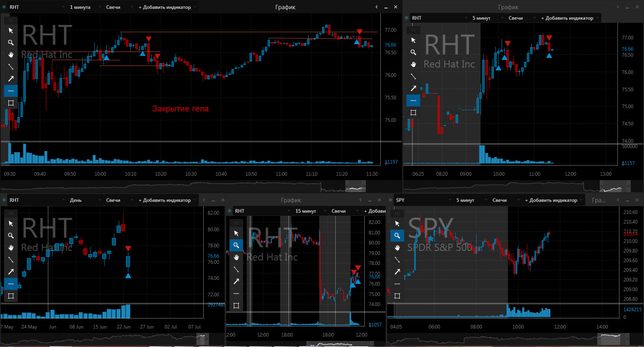Click '+ Добавить индикатор' in RHT 5-minute window
Viewport: 644px width, 347px height.
pos(570,18)
